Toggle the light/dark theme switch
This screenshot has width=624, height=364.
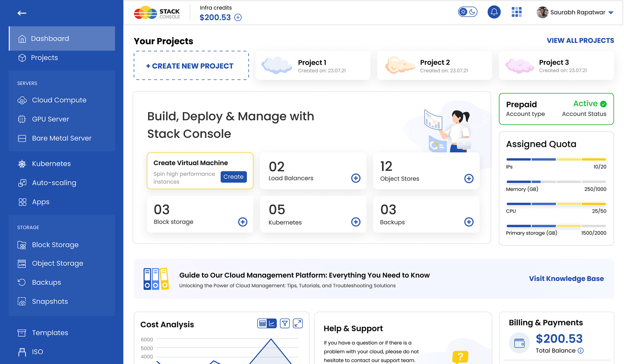tap(467, 12)
